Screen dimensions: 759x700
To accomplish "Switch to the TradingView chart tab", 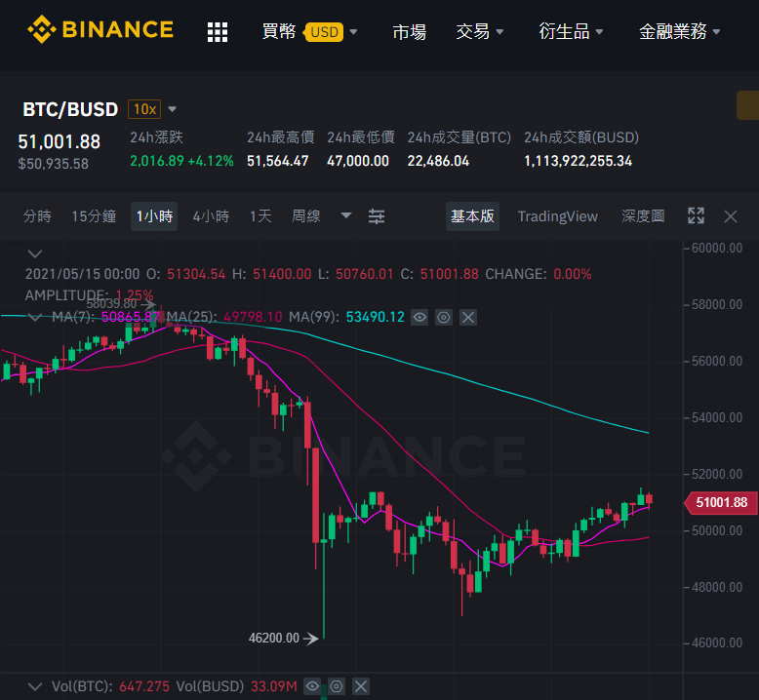I will [558, 216].
